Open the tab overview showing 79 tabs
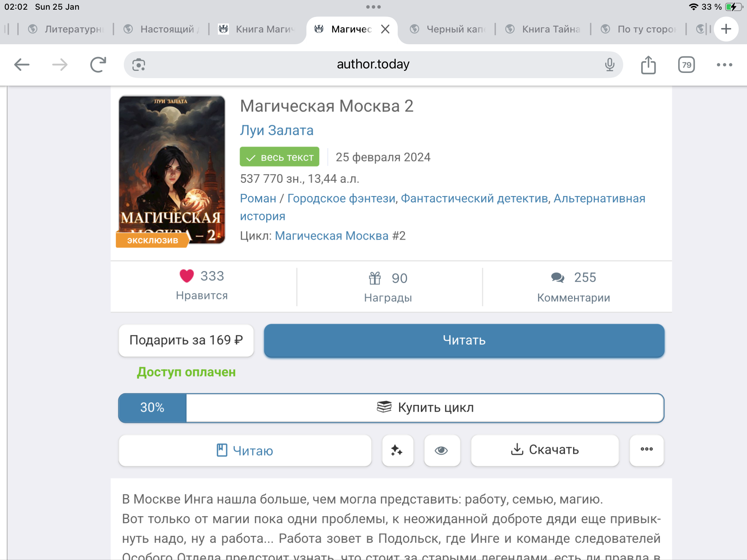 (x=686, y=65)
